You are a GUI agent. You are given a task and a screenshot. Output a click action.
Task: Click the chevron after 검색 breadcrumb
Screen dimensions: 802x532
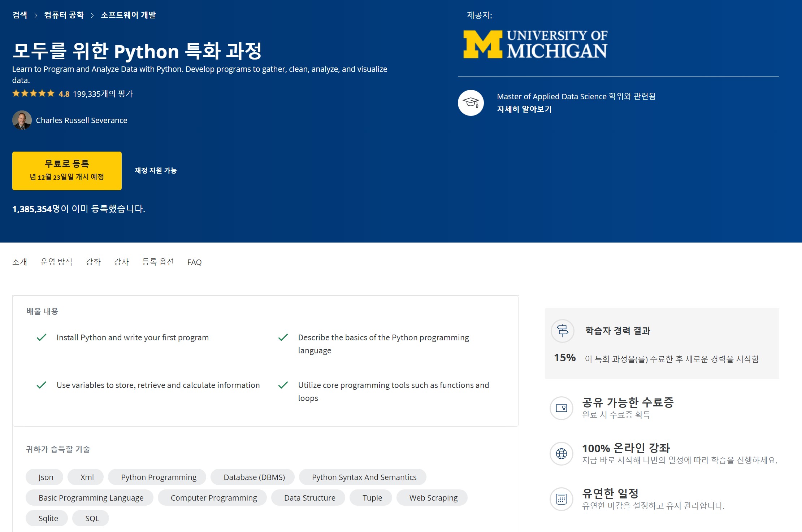[35, 15]
